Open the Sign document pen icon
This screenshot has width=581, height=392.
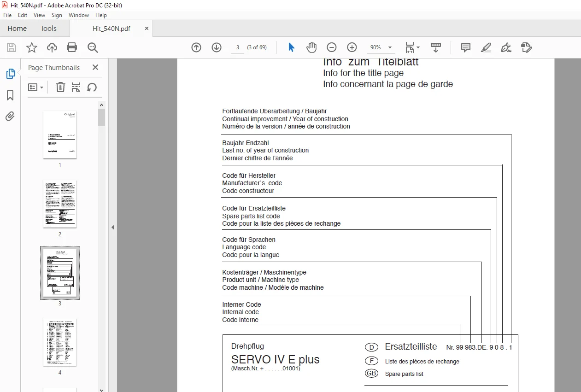(506, 47)
